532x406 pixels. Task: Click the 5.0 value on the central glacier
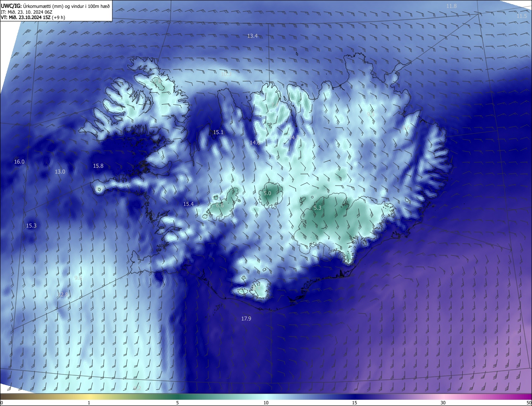click(267, 193)
